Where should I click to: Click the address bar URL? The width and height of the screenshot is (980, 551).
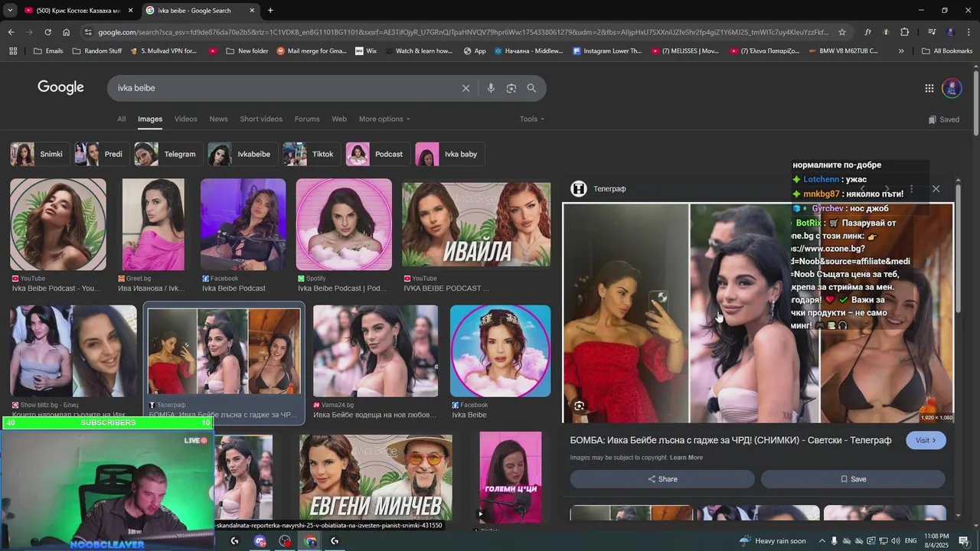pos(462,32)
